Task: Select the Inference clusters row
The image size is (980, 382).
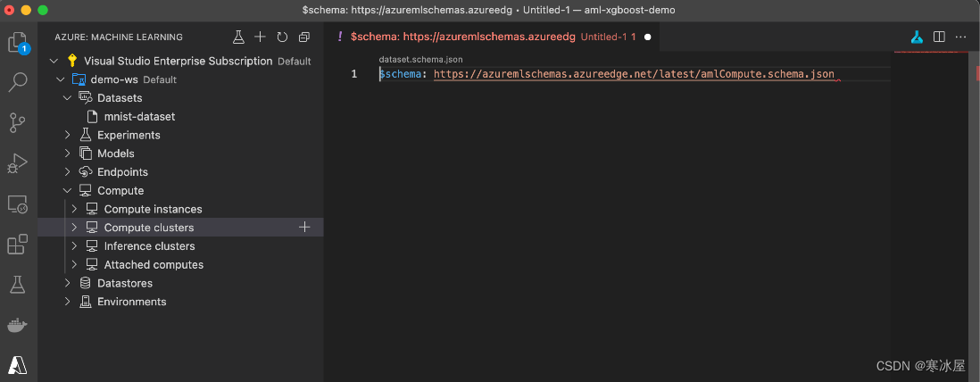Action: tap(180, 245)
